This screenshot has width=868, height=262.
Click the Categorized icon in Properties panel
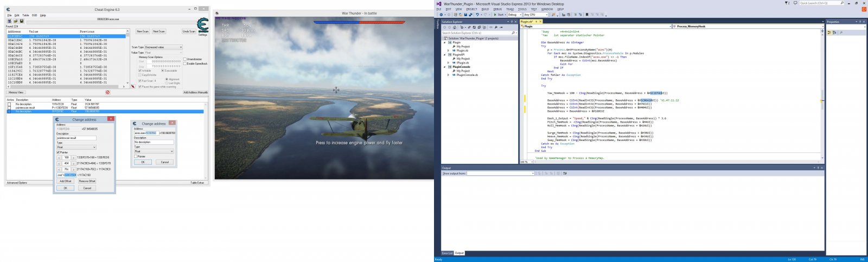(x=829, y=33)
